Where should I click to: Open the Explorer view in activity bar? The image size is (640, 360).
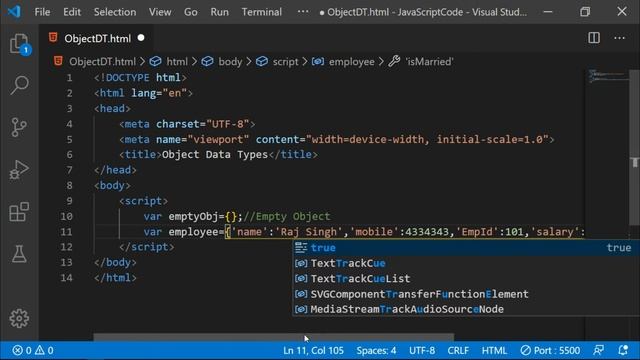coord(19,44)
